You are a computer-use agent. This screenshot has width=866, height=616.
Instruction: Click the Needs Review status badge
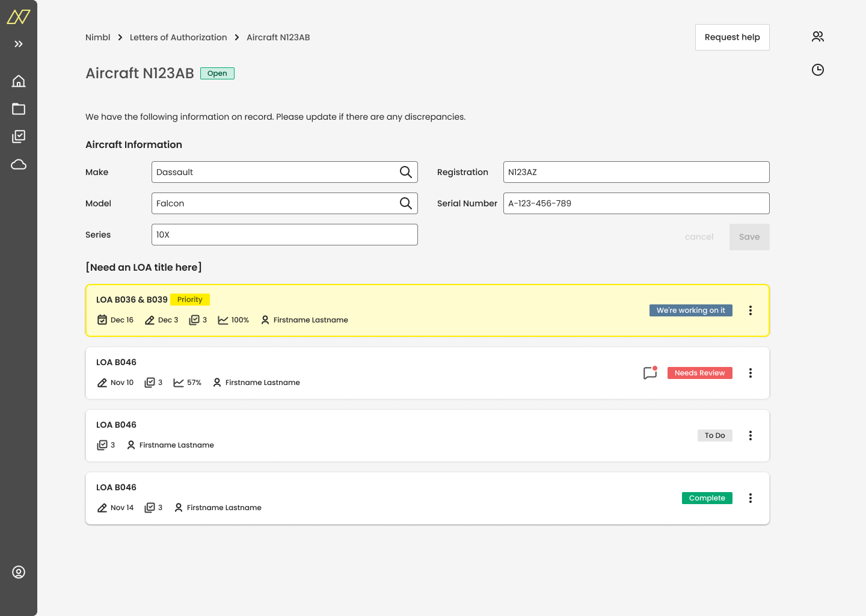[700, 373]
